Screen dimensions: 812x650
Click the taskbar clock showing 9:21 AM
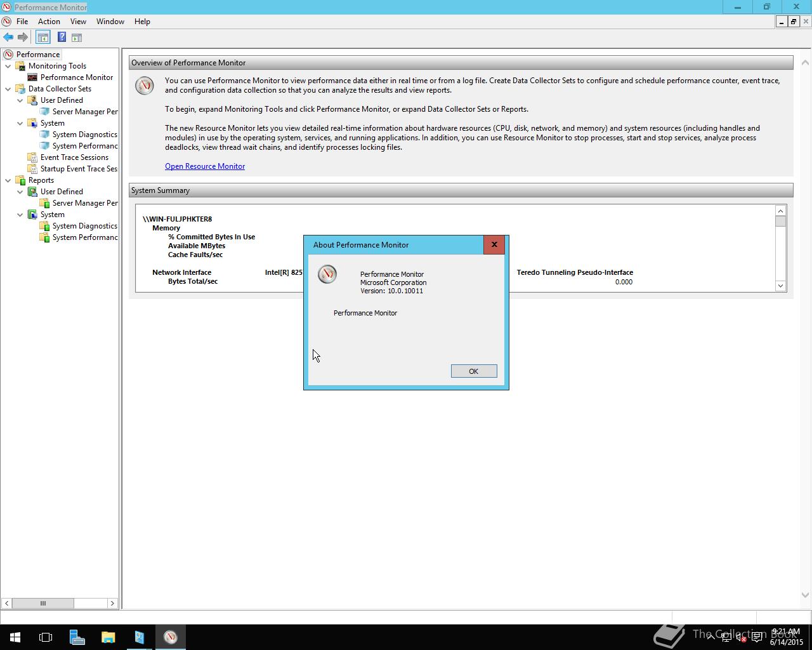[787, 637]
